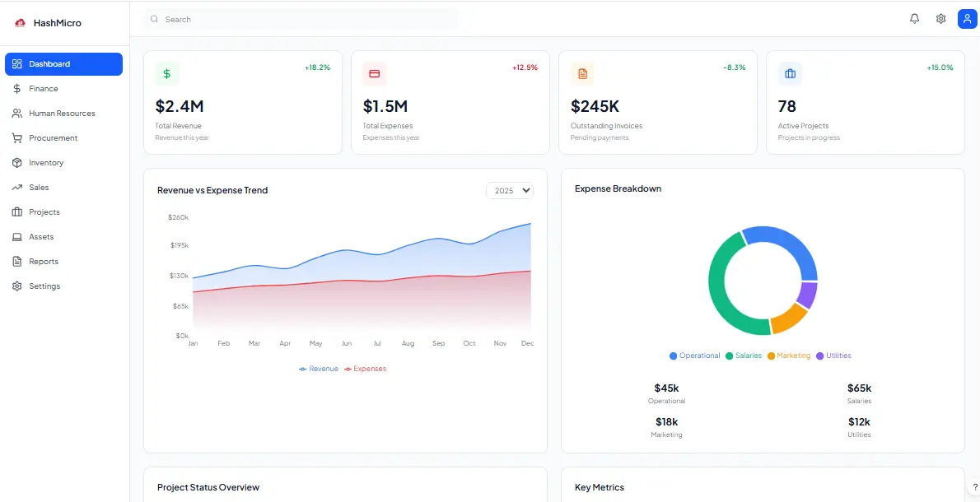
Task: Toggle the Expenses legend under the trend chart
Action: (x=365, y=368)
